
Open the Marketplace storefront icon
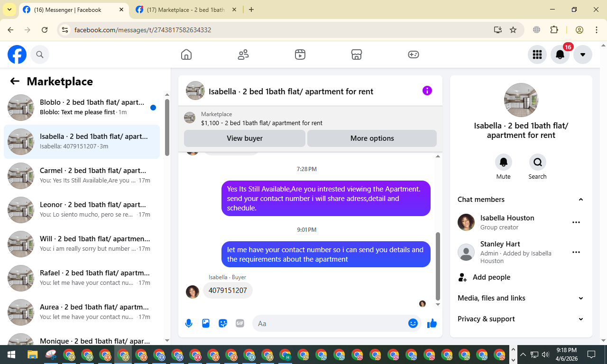click(357, 55)
